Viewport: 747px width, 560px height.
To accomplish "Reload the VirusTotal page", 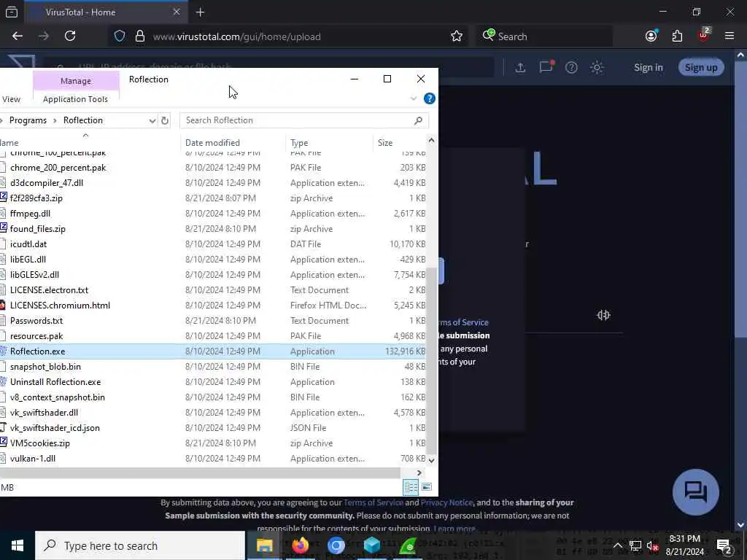I will point(70,36).
